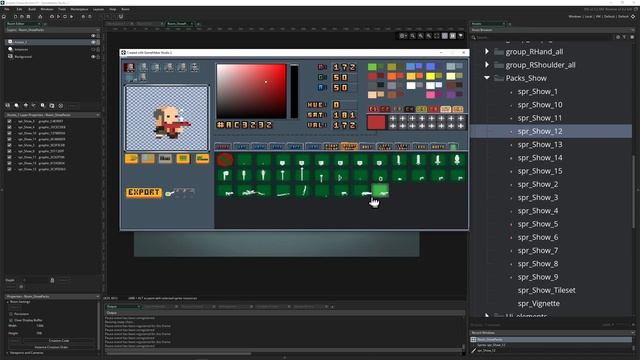Toggle visibility eye of the Assets layer
Viewport: 640px width, 360px height.
(x=93, y=42)
